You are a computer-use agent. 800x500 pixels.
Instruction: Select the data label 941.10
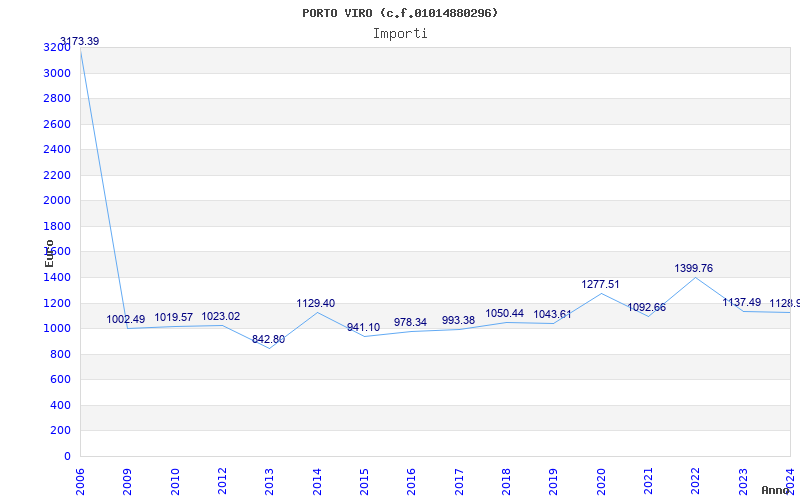363,328
